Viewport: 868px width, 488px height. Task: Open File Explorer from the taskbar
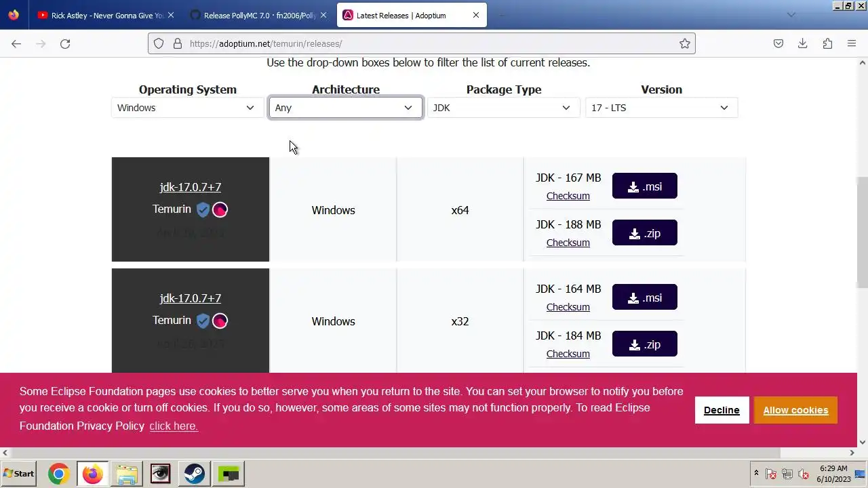click(127, 474)
